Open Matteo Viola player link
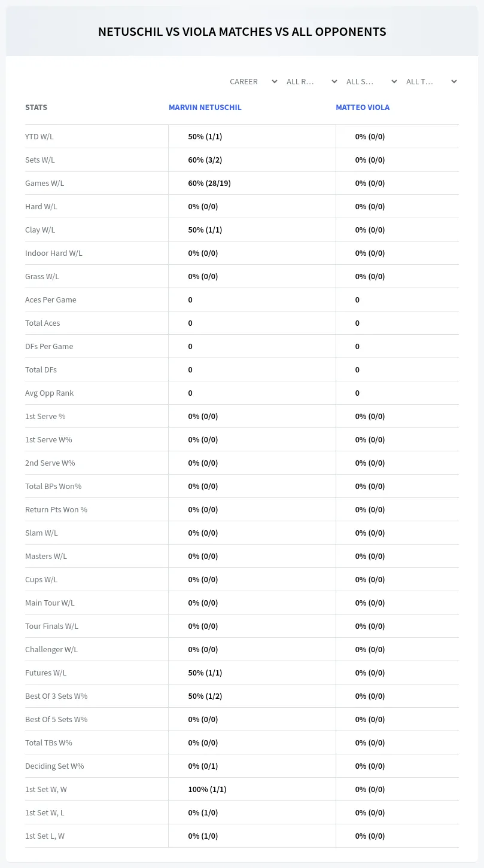484x868 pixels. tap(363, 108)
